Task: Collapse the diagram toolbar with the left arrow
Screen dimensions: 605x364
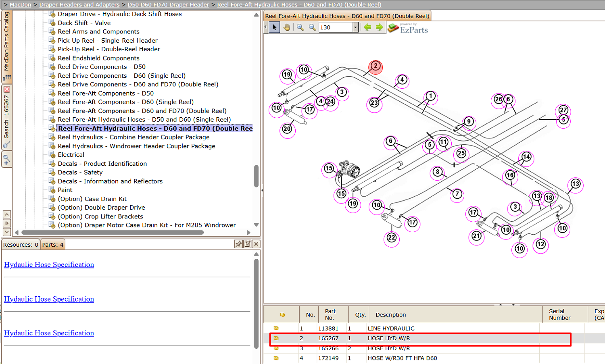Action: click(x=265, y=27)
